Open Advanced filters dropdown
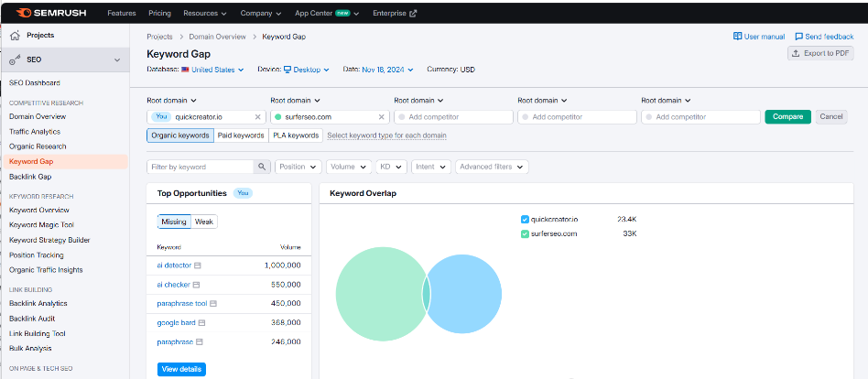 (x=492, y=167)
